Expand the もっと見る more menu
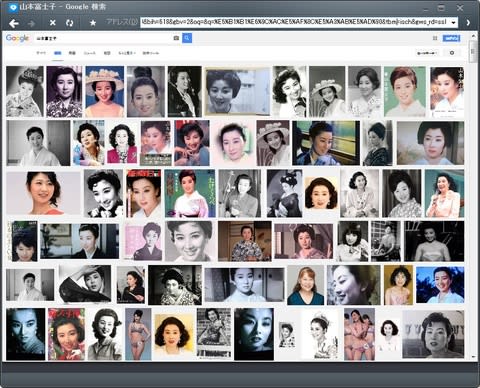This screenshot has width=480, height=388. 127,53
